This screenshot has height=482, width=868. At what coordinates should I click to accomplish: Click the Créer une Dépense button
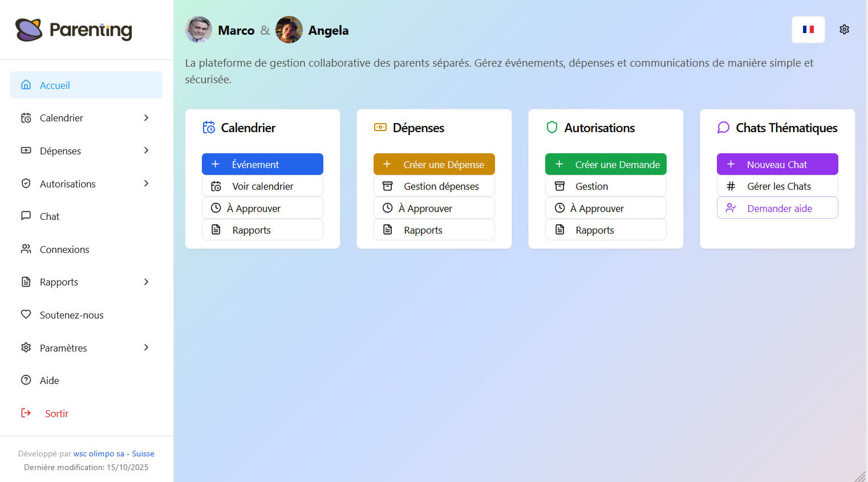pos(434,164)
